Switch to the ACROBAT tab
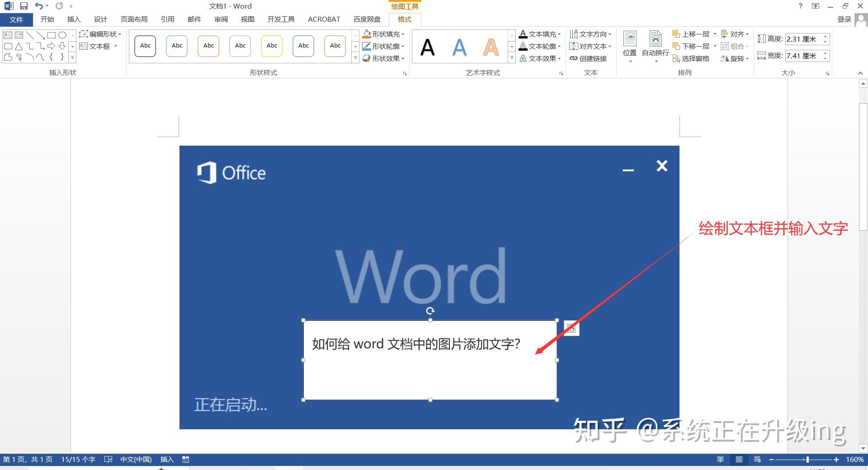868x470 pixels. (x=324, y=19)
